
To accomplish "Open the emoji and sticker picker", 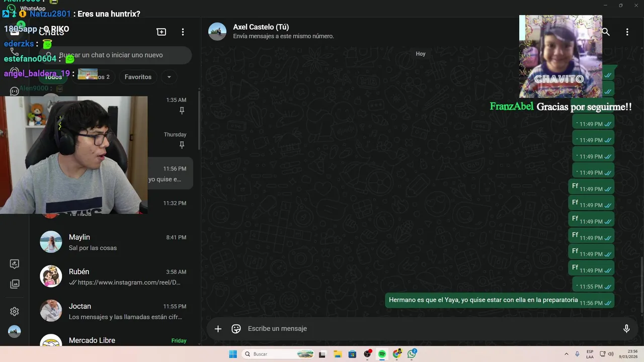I will pos(236,329).
